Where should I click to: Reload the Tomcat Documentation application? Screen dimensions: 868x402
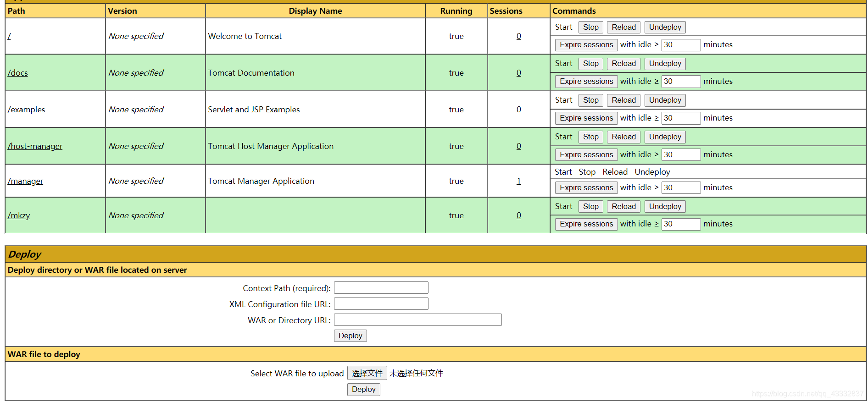(x=623, y=64)
